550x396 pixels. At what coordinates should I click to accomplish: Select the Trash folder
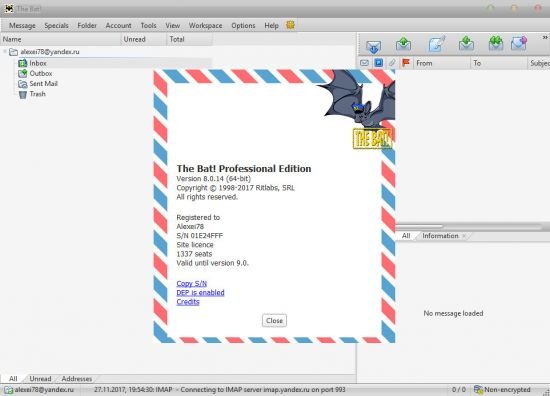click(38, 94)
